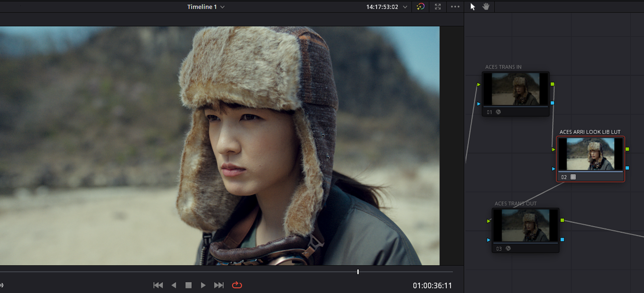Open the 14:17:53:02 timecode dropdown arrow
Screen dimensions: 644x293
[405, 7]
